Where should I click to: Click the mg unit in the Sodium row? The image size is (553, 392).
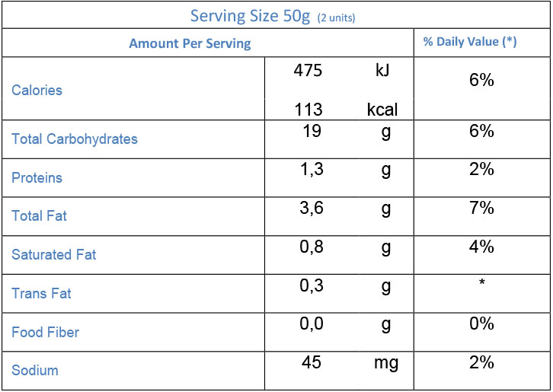pos(386,363)
